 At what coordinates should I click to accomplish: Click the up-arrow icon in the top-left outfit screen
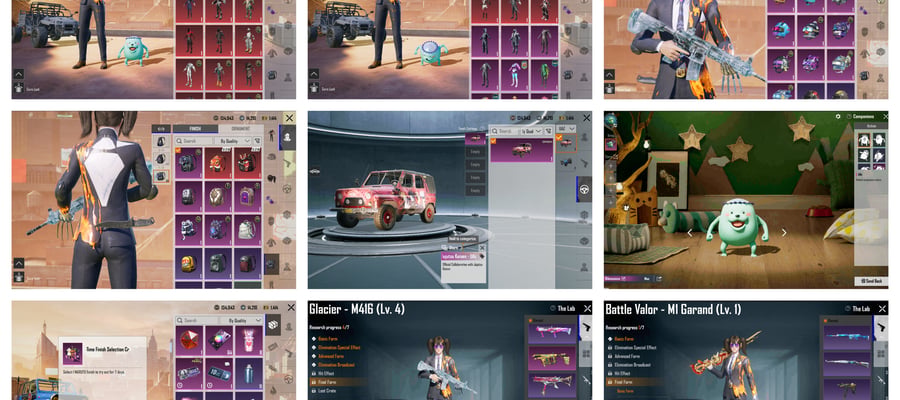point(19,73)
